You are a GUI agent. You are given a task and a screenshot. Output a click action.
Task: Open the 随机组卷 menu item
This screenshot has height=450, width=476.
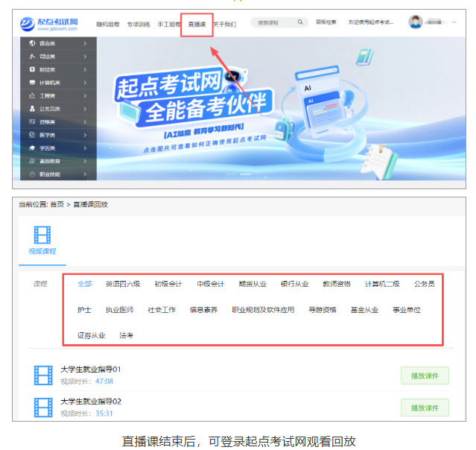coord(108,25)
